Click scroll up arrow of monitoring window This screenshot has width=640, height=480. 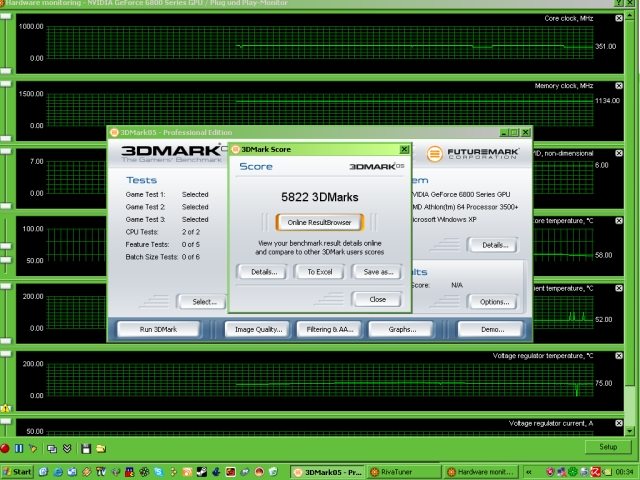point(630,15)
